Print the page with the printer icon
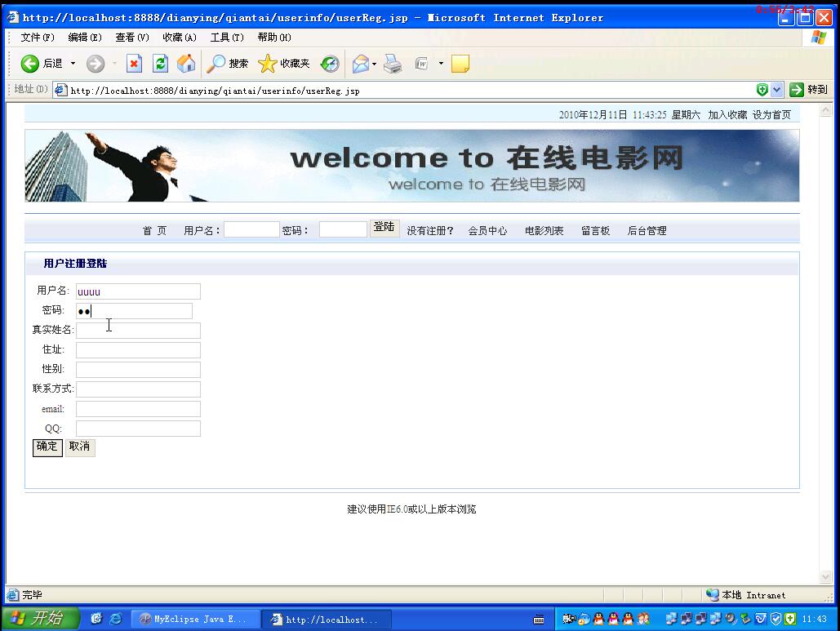 (393, 64)
